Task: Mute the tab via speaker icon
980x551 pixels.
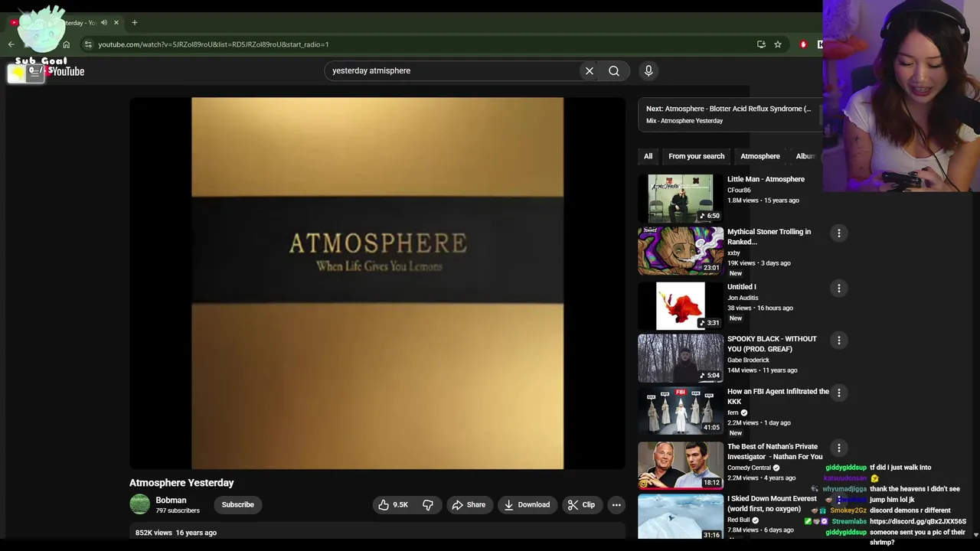Action: pos(104,22)
